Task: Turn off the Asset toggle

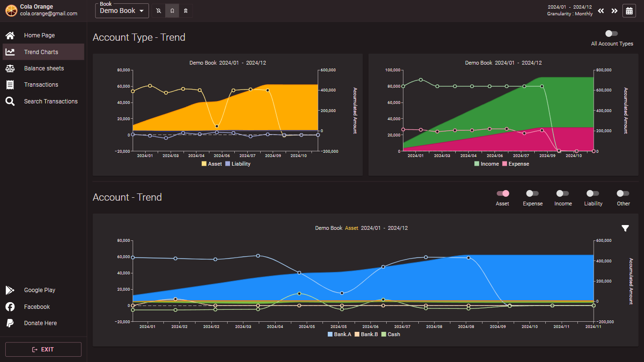Action: 503,193
